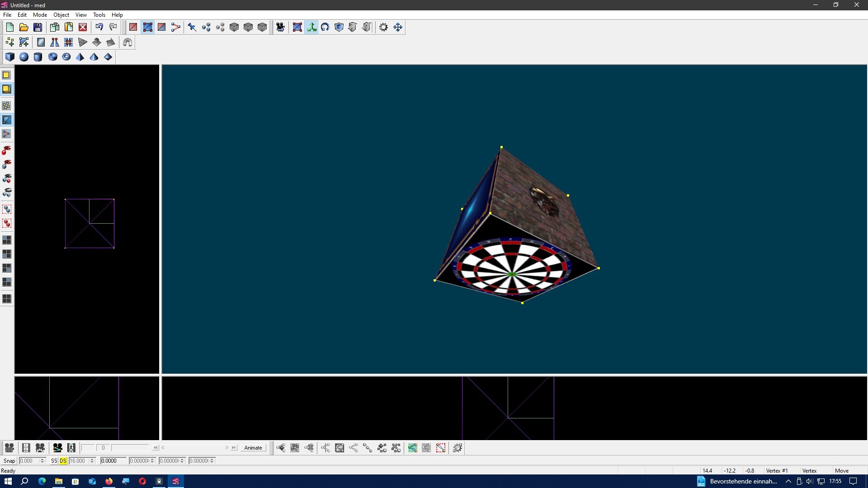Toggle the yellow DS button
The image size is (868, 488).
tap(63, 461)
